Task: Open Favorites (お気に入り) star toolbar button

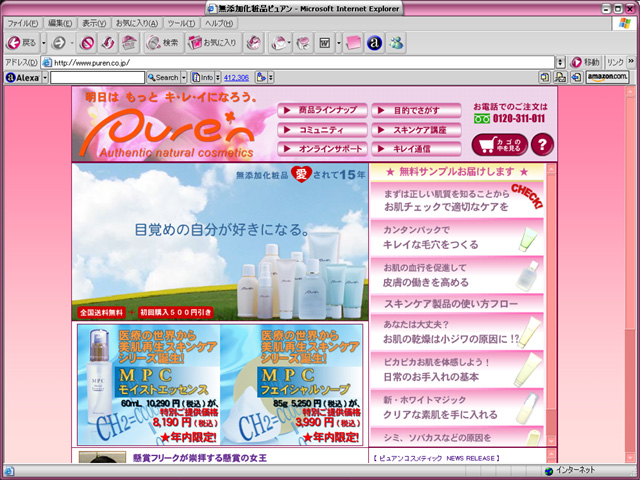Action: (x=212, y=43)
